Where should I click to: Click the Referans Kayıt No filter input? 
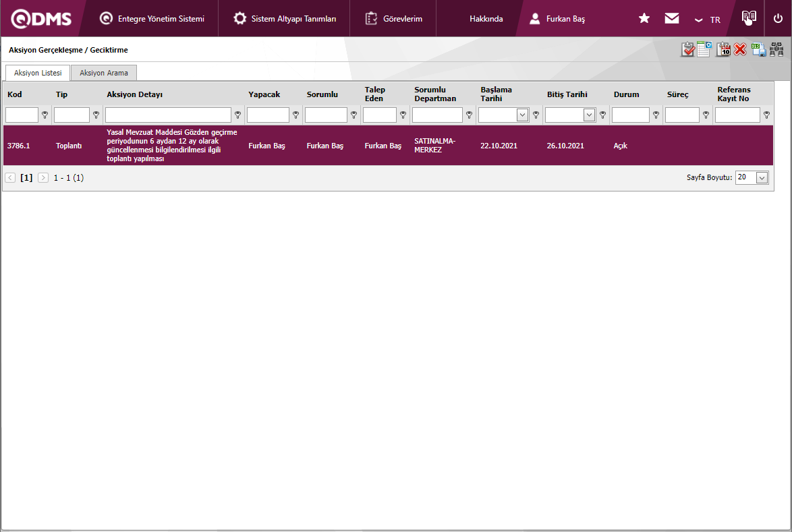(737, 115)
